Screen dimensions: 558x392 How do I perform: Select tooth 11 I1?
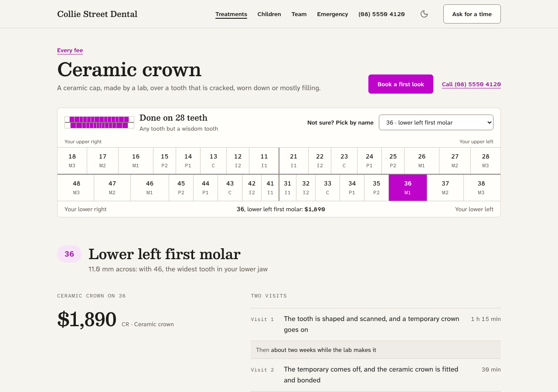264,161
